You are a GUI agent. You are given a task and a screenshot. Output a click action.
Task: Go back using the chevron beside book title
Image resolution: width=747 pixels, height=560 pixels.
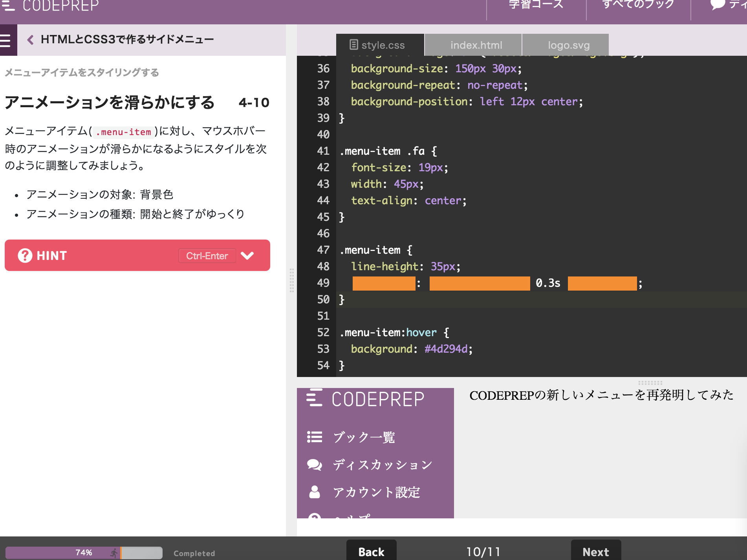click(30, 40)
